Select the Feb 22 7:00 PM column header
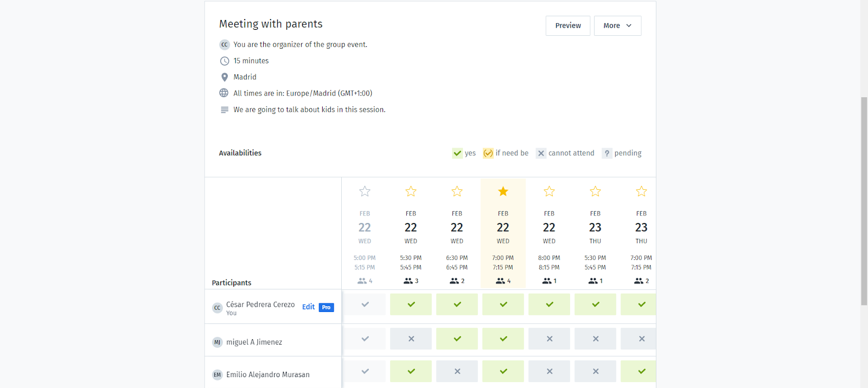The height and width of the screenshot is (388, 868). click(503, 227)
